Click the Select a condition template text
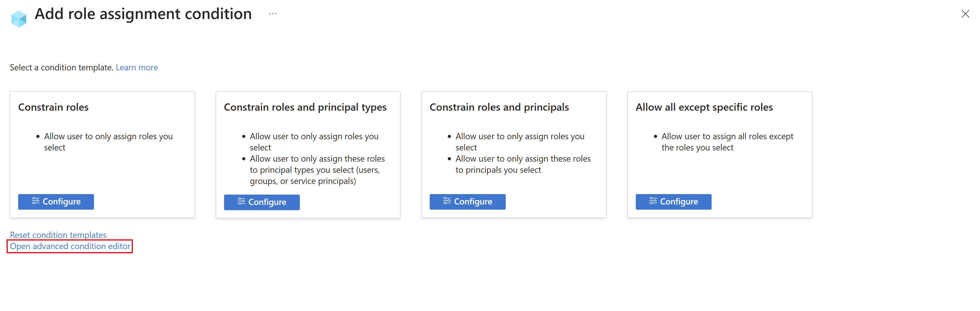Viewport: 980px width, 311px height. 62,67
